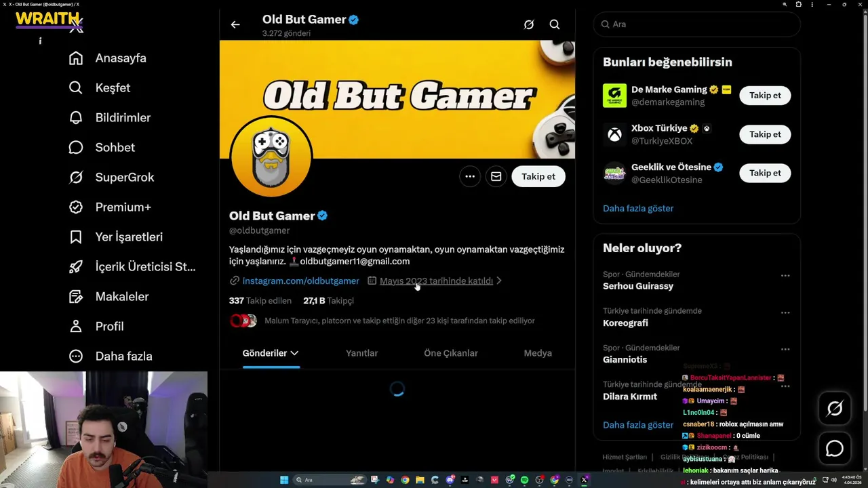Click Daha fazla göster under suggestions
868x488 pixels.
pyautogui.click(x=638, y=208)
